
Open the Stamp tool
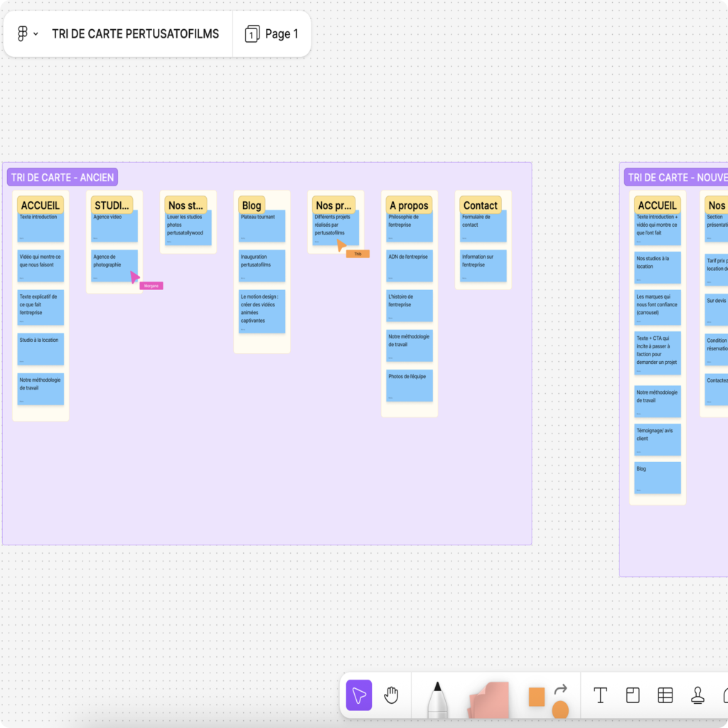(x=697, y=695)
